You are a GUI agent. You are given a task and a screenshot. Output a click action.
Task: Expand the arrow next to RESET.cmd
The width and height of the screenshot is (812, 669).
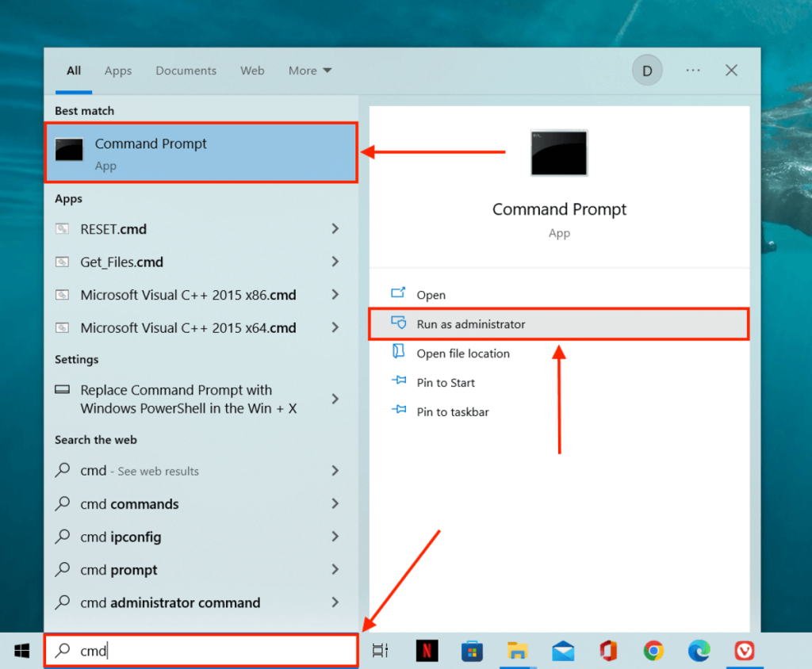[335, 229]
